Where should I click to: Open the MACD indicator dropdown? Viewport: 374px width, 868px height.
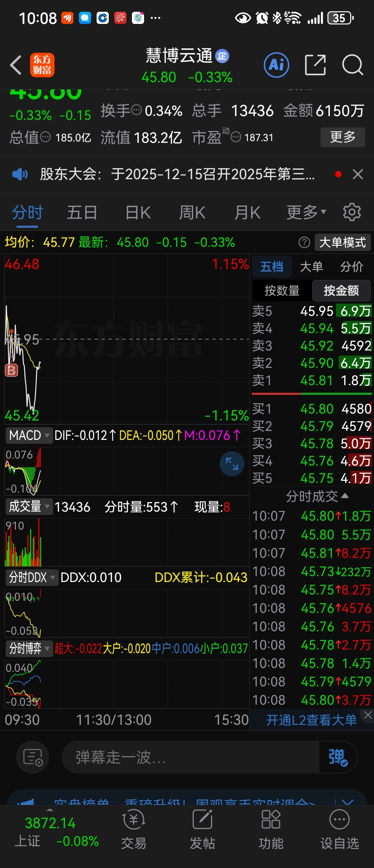[29, 435]
